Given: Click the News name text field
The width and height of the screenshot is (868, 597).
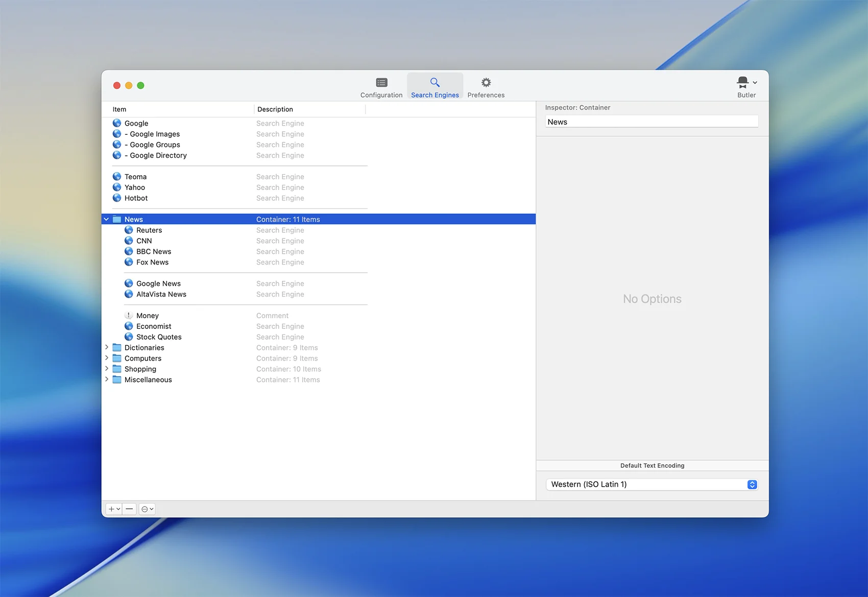Looking at the screenshot, I should click(652, 122).
